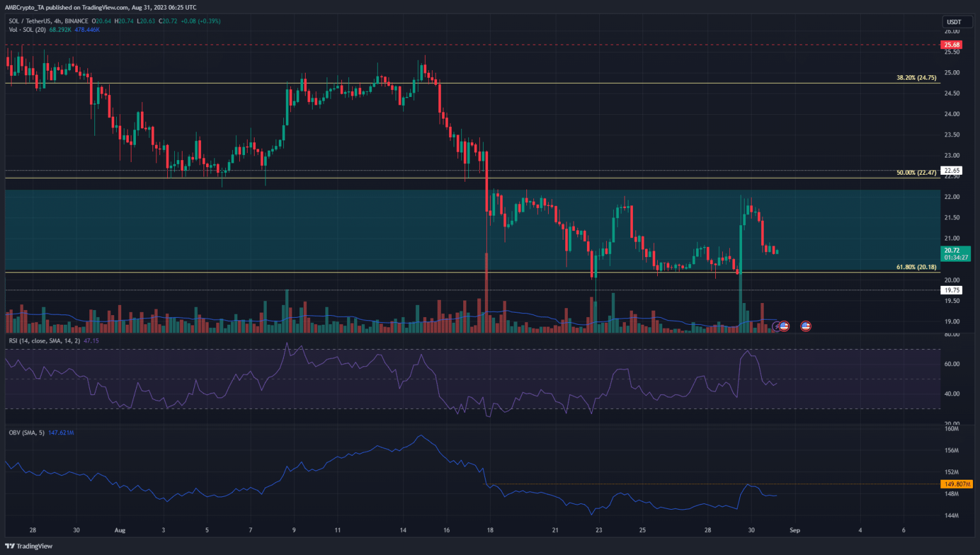Click the Aug date on the time axis
980x555 pixels.
coord(119,530)
